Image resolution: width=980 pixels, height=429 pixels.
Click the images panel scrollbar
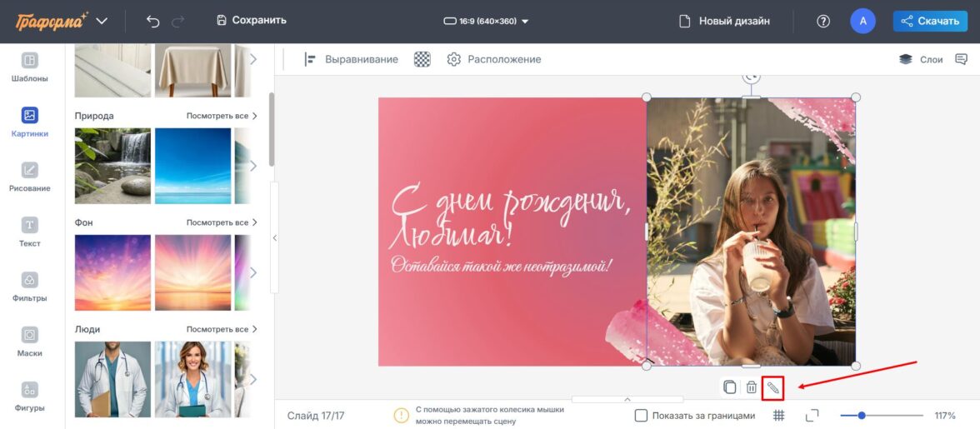[x=272, y=129]
